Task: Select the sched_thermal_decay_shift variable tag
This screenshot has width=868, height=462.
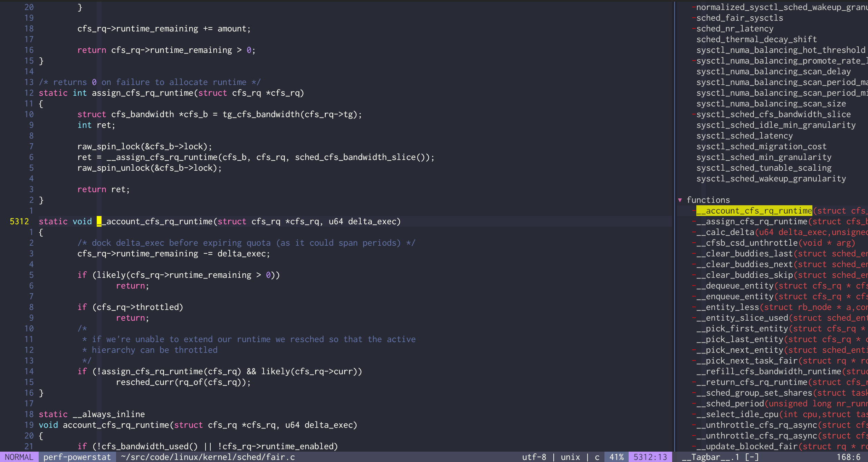Action: (x=756, y=39)
